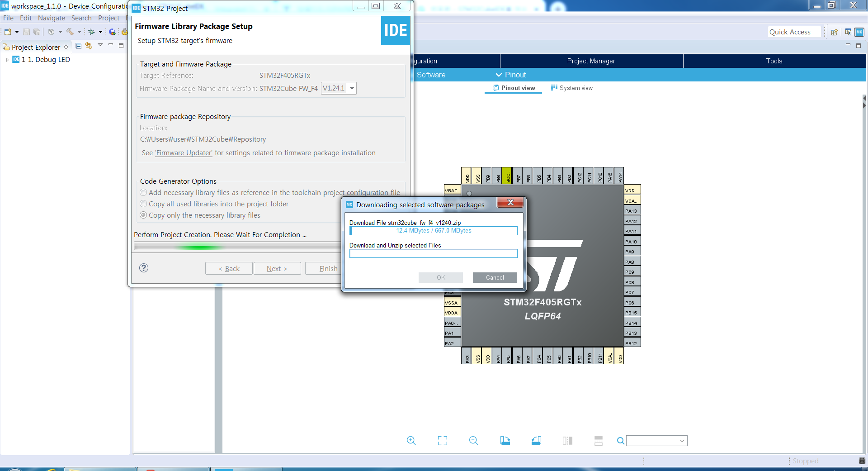Open the Search menu
Viewport: 868px width, 471px height.
click(x=81, y=18)
